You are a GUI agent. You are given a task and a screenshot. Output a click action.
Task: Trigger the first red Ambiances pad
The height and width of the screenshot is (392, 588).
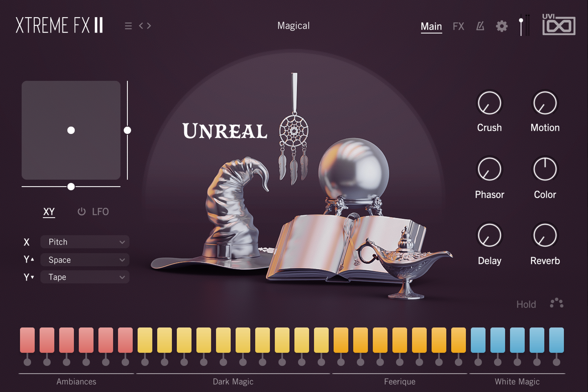27,340
